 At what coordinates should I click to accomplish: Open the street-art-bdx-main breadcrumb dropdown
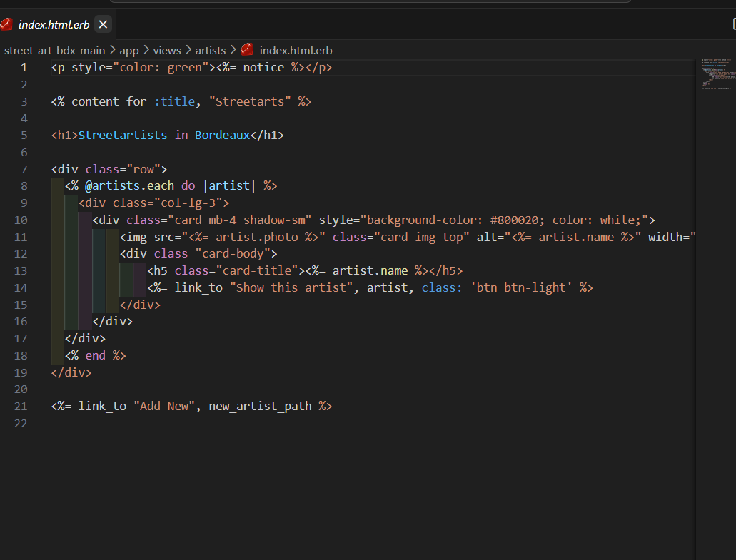[54, 50]
